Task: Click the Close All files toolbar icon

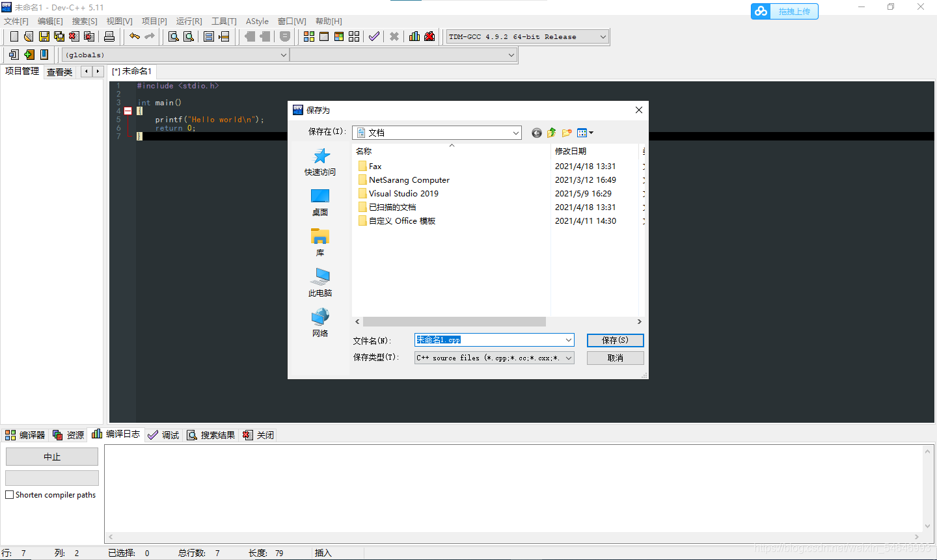Action: click(90, 36)
